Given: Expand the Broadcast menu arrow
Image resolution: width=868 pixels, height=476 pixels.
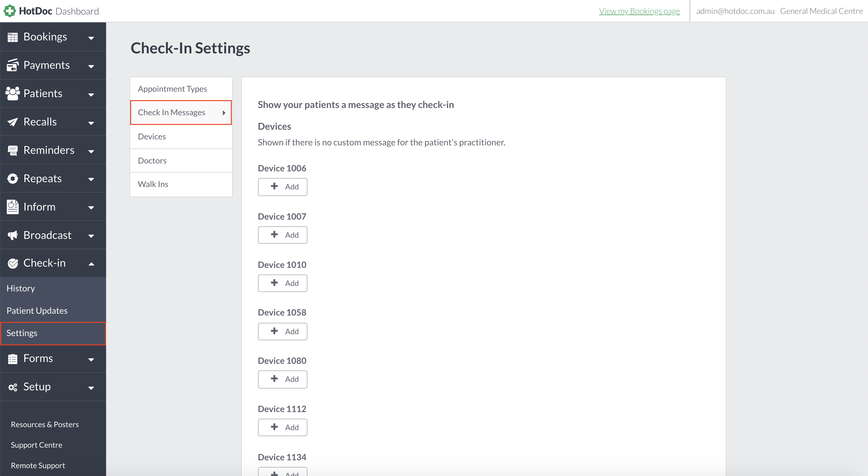Looking at the screenshot, I should point(91,236).
